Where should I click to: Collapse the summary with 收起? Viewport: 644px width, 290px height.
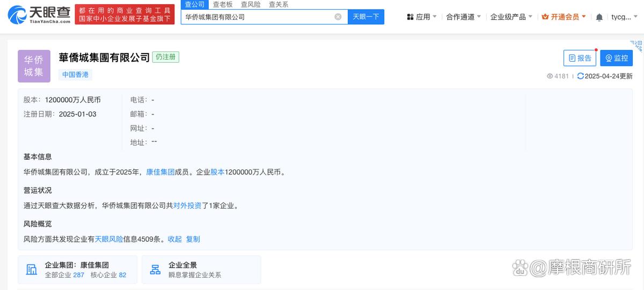pyautogui.click(x=175, y=239)
